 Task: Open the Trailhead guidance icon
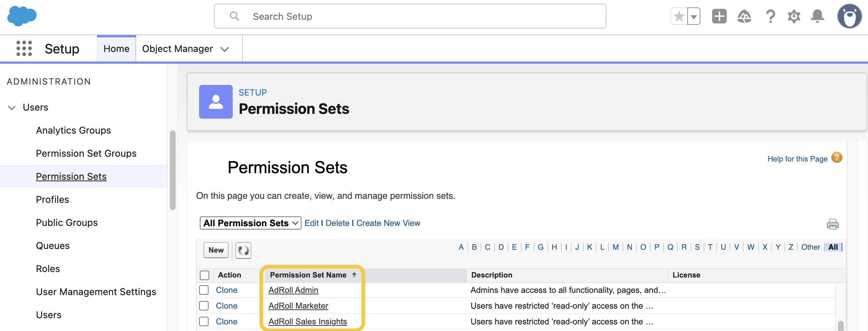(744, 16)
